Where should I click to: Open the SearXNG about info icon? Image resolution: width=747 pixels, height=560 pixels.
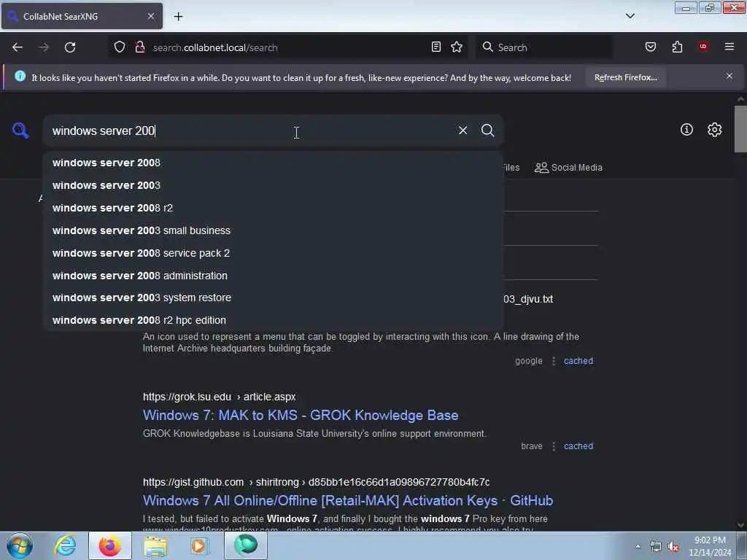pyautogui.click(x=686, y=130)
